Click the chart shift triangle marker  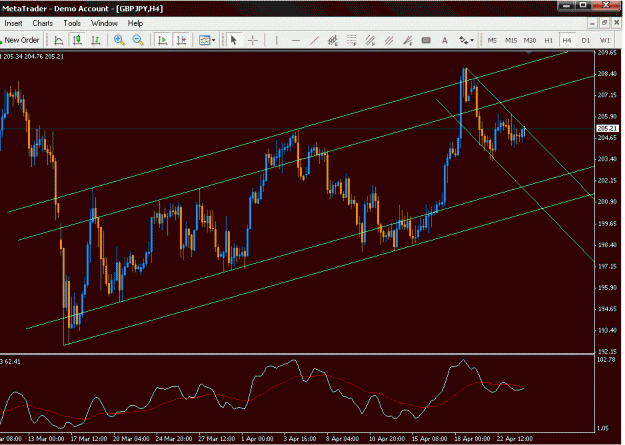[529, 52]
